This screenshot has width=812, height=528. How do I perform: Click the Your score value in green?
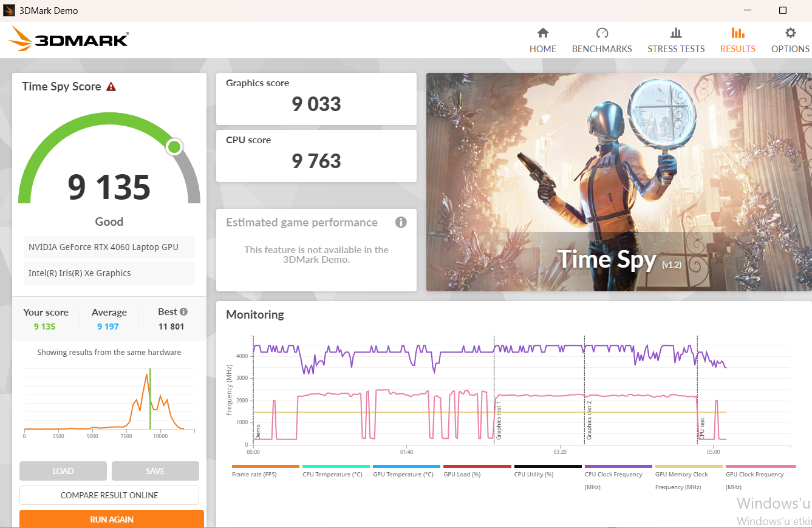(x=44, y=327)
